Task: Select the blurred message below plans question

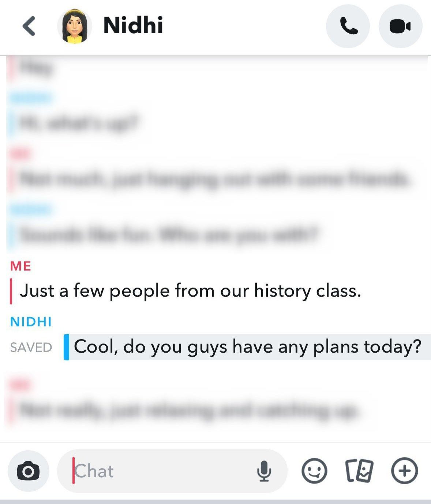Action: [188, 410]
